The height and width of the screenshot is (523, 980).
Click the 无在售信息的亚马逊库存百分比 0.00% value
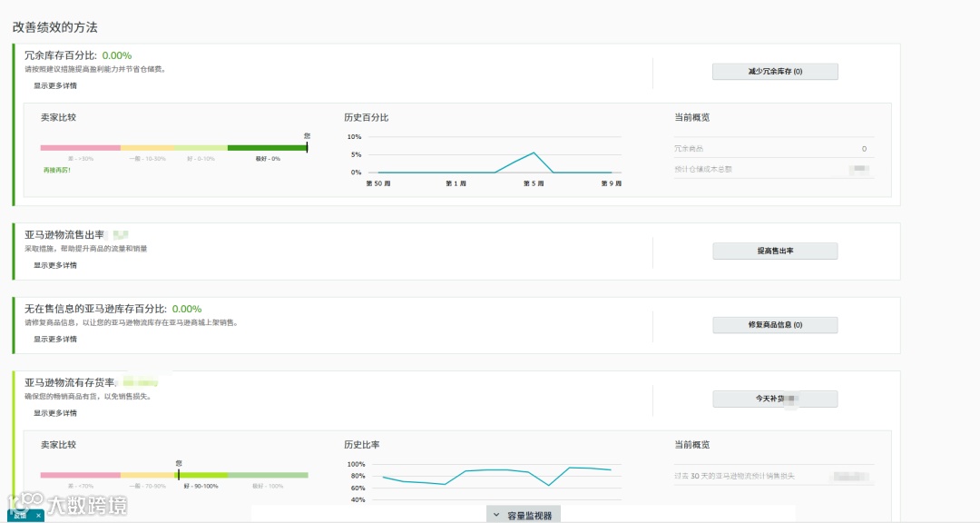(187, 309)
